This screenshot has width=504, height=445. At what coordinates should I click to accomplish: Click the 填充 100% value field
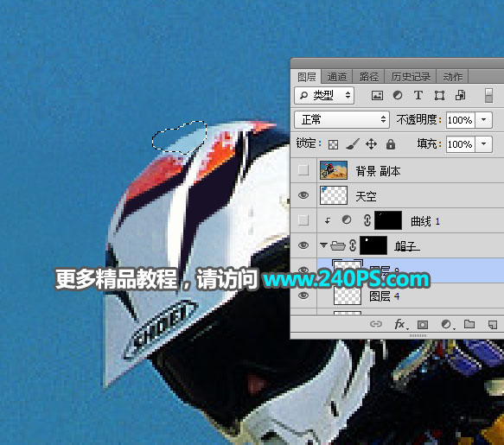[x=460, y=144]
